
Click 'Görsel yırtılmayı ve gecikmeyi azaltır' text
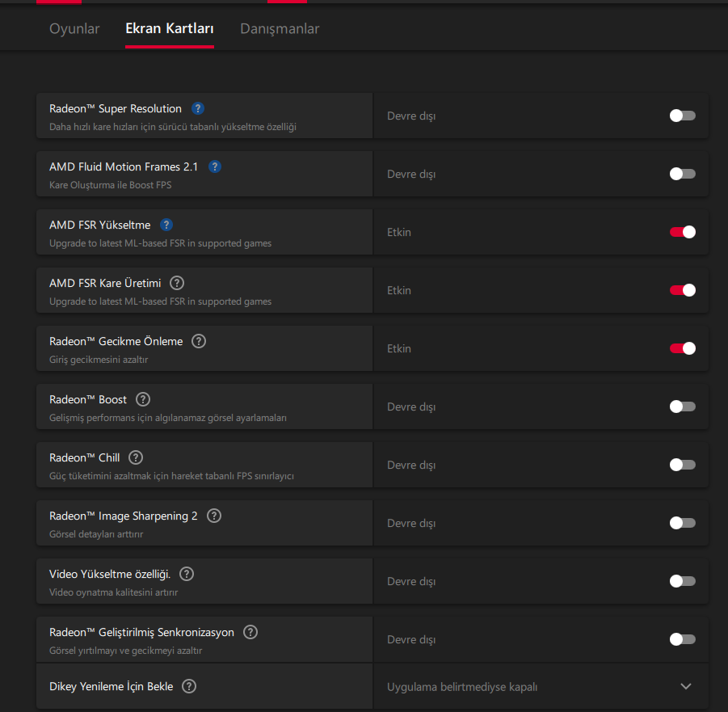tap(126, 651)
